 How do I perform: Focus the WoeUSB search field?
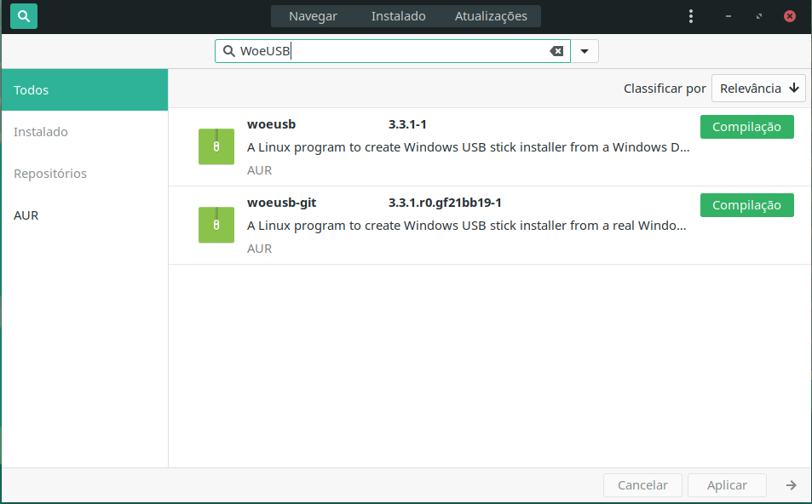(x=393, y=51)
